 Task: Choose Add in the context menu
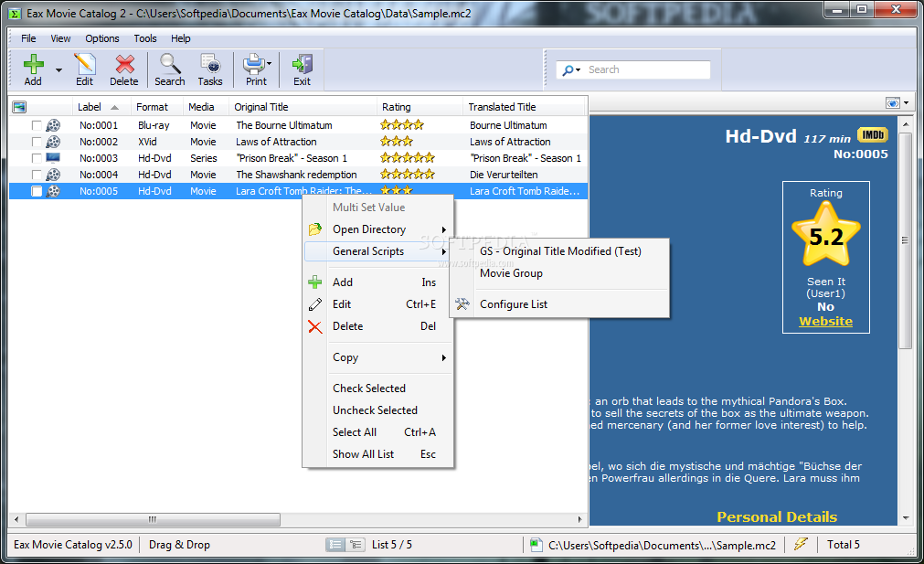point(377,282)
